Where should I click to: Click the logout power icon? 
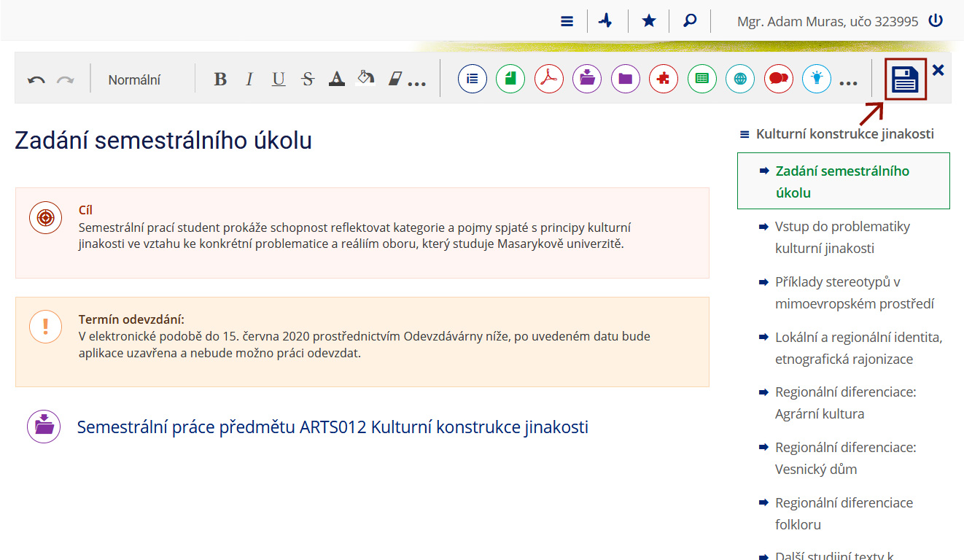click(936, 20)
